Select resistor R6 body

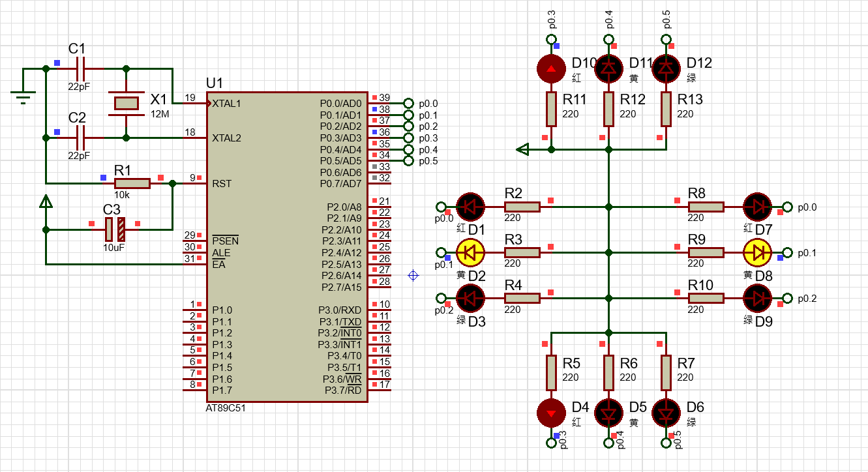point(609,372)
